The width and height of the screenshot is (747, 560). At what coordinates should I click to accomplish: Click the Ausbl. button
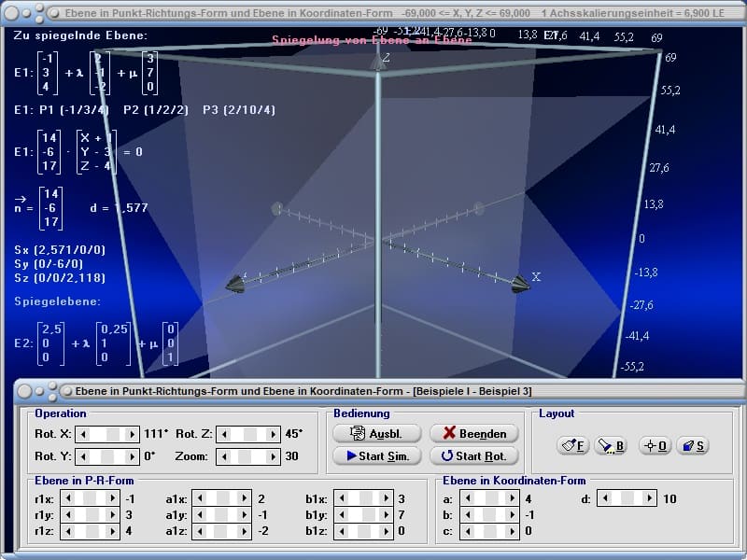[x=377, y=433]
